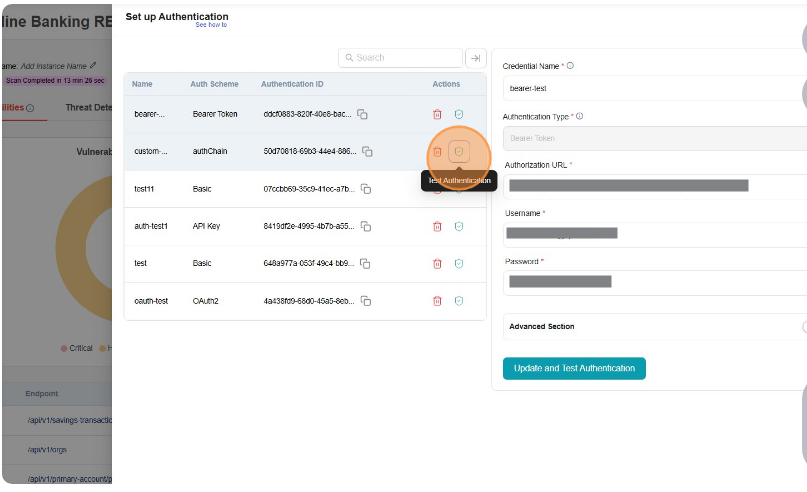Delete the bearer-test credential row
This screenshot has width=807, height=492.
(x=437, y=115)
